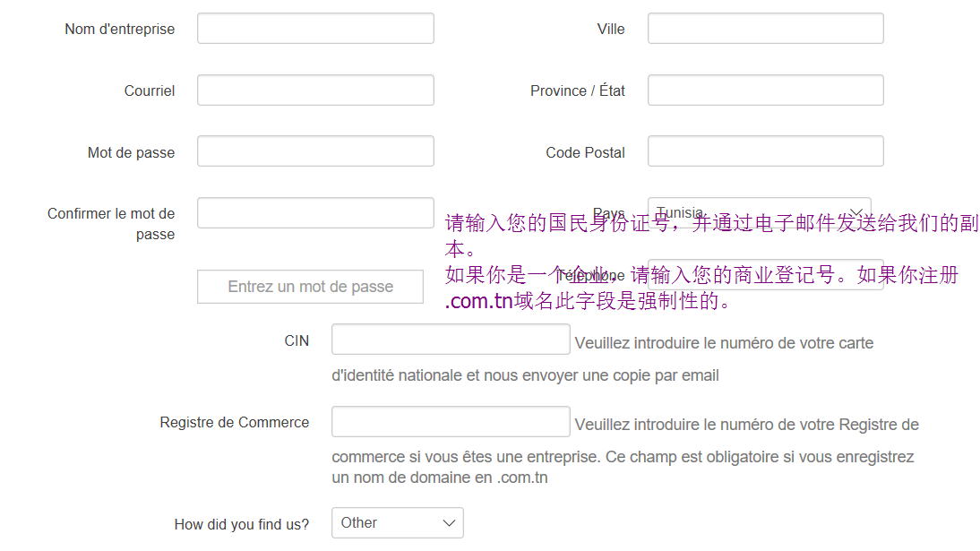Viewport: 980px width, 551px height.
Task: Click the 'CIN' text label
Action: (297, 341)
